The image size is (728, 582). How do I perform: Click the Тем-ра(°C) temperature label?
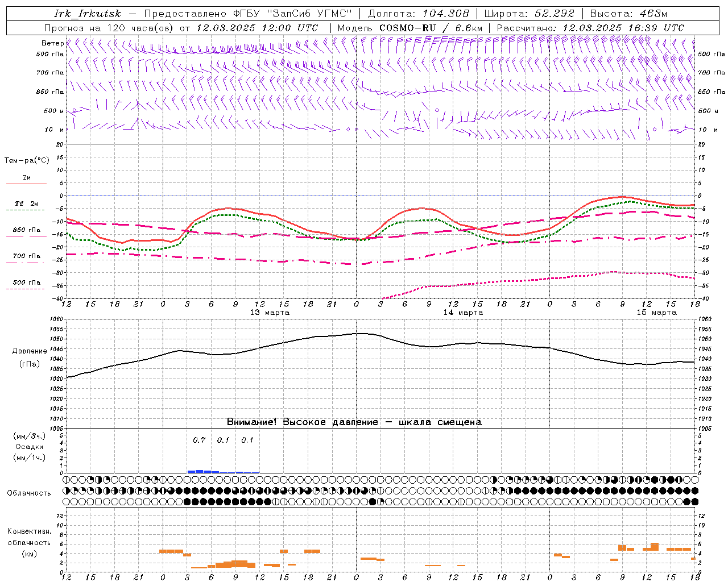pos(27,161)
